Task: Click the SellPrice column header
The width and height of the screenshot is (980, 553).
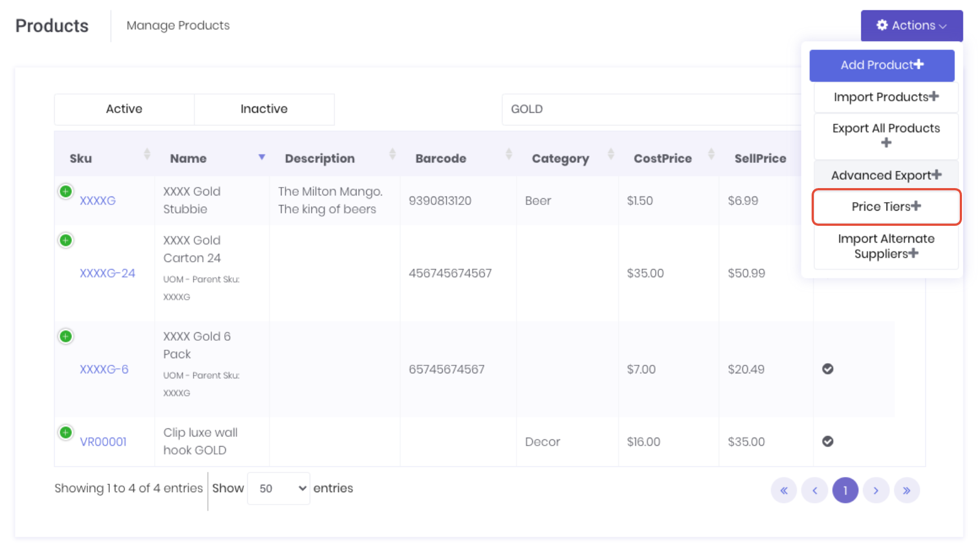Action: 760,154
